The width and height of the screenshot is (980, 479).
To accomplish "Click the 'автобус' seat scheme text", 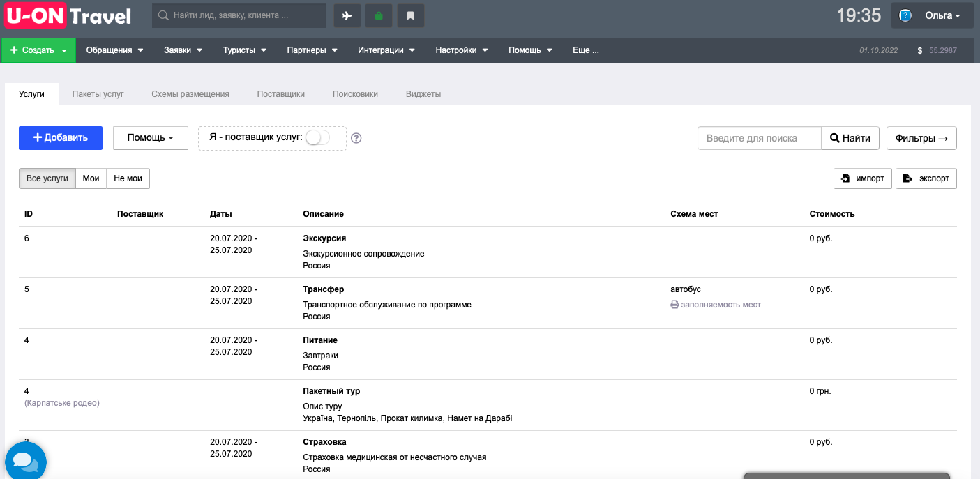I will pyautogui.click(x=686, y=289).
